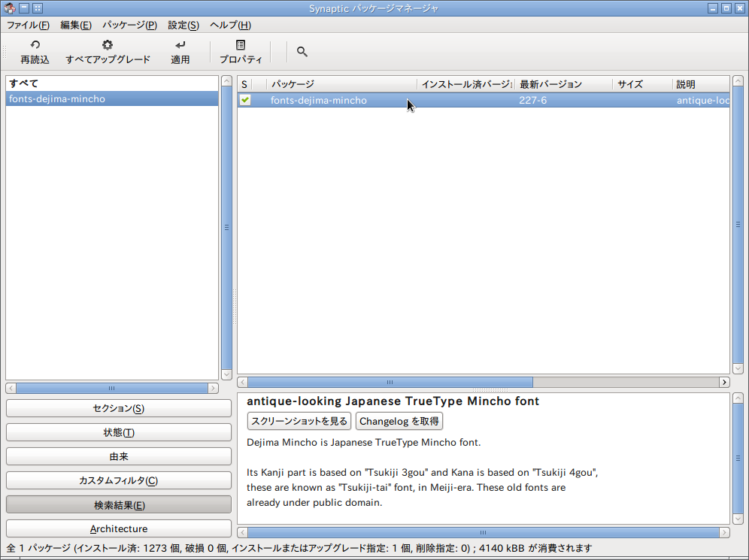Click the Synaptic window menu icon in title bar
The height and width of the screenshot is (560, 749).
click(x=10, y=8)
